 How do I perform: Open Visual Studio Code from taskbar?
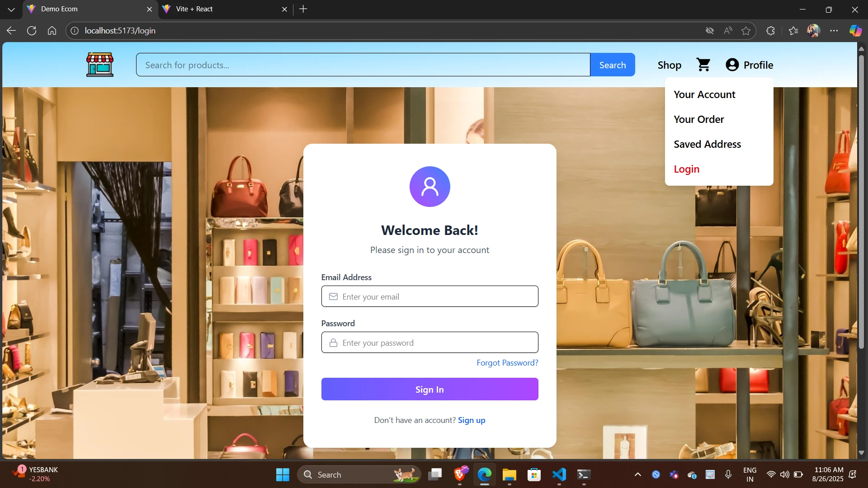point(559,474)
